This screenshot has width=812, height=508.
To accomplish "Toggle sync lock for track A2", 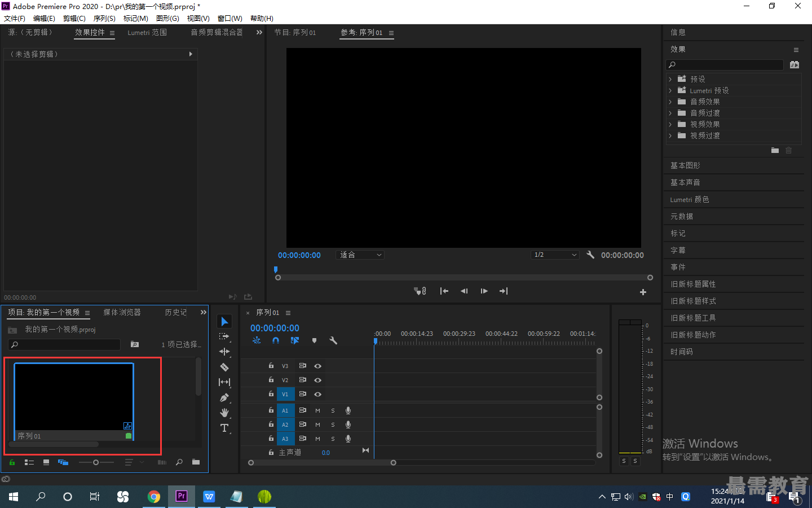I will pyautogui.click(x=302, y=424).
